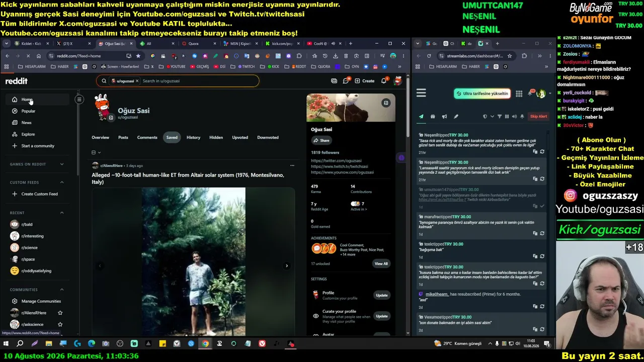This screenshot has height=362, width=644.
Task: Toggle Streamlabs alert notification bell in toolbar
Action: (522, 117)
